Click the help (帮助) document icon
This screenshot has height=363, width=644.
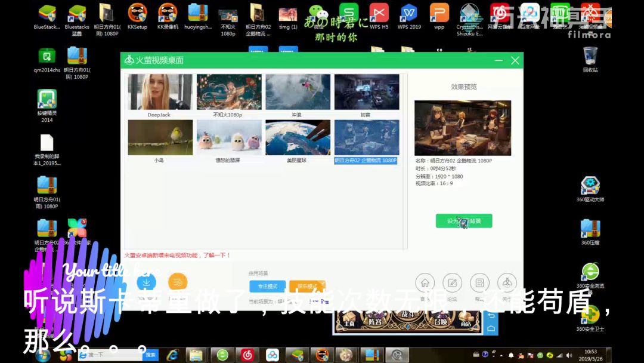pos(479,283)
